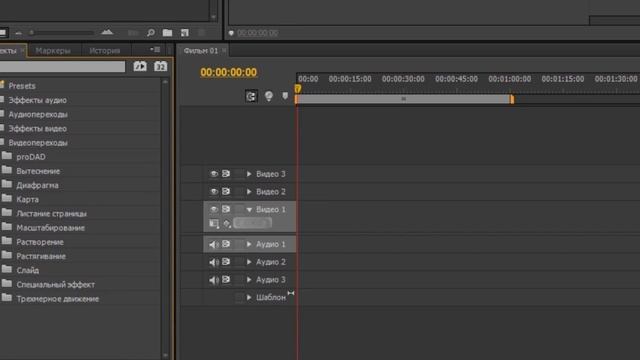
Task: Hide Видео 1 track with eye icon
Action: tap(214, 209)
